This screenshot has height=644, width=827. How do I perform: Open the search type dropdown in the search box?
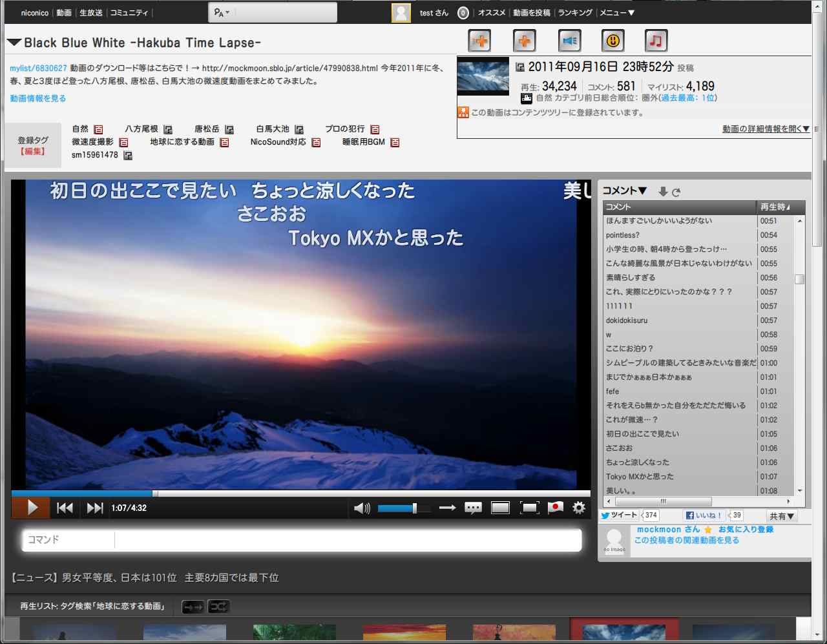[x=222, y=13]
